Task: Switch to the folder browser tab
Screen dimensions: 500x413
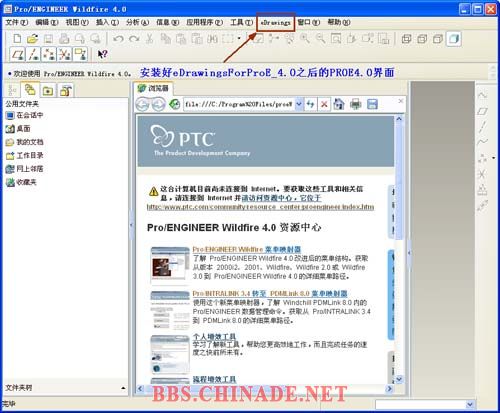Action: [x=30, y=90]
